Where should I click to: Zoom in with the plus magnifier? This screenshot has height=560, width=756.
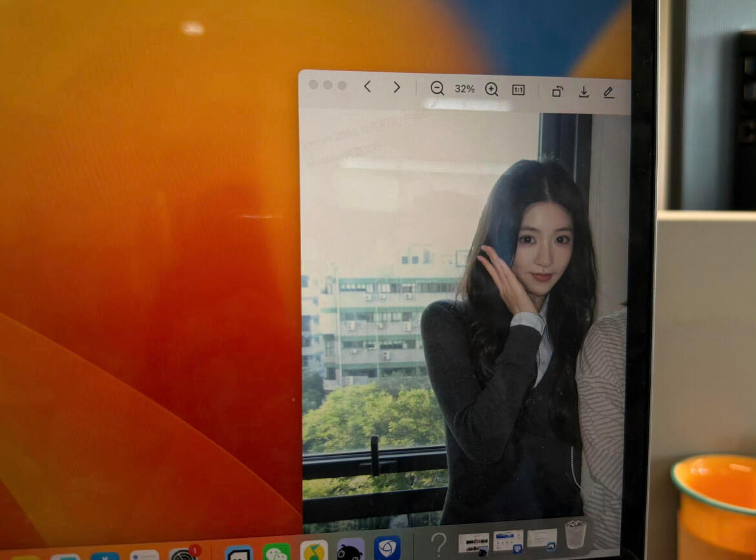pos(491,90)
